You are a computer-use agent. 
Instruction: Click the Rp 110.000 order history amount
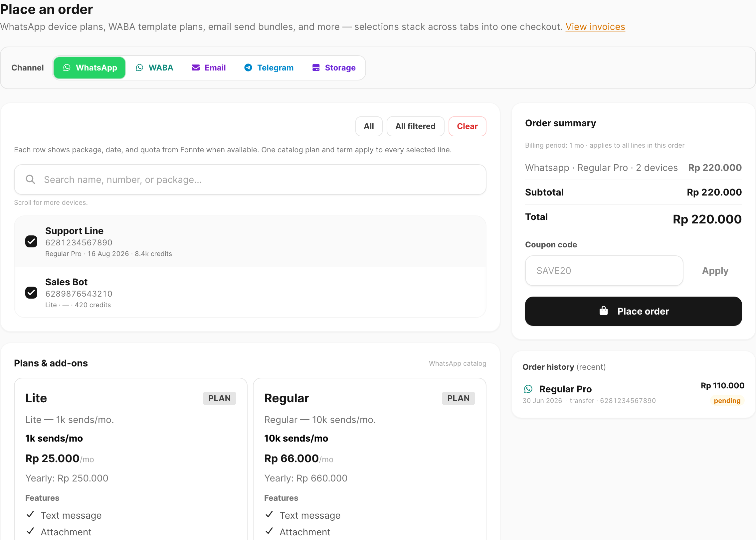pyautogui.click(x=722, y=386)
